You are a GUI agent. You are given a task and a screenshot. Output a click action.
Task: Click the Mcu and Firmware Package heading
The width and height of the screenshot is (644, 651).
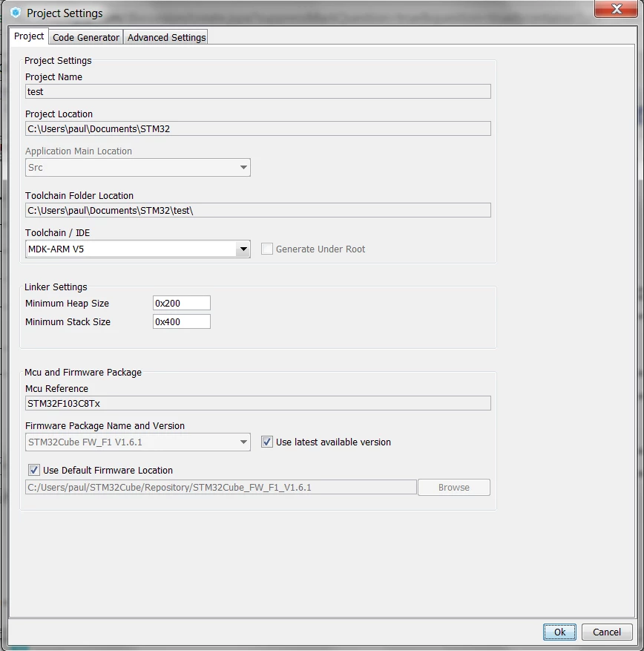coord(83,373)
